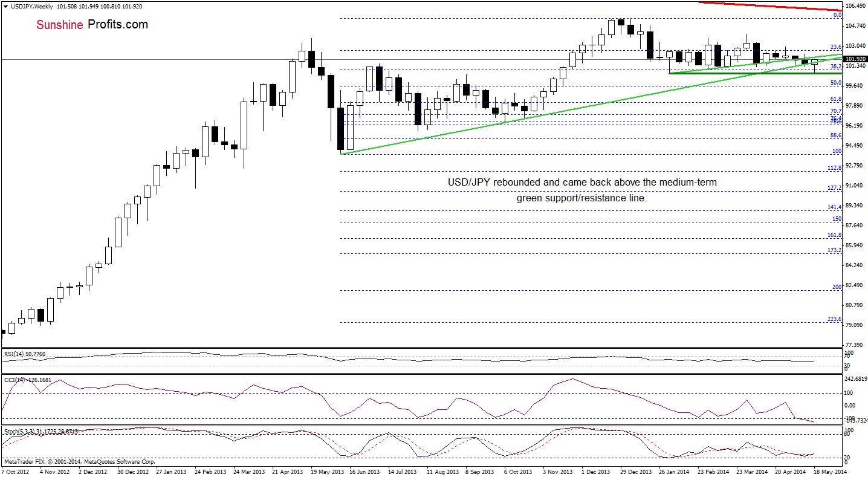
Task: Click the 84.240 price axis label
Action: pos(855,265)
